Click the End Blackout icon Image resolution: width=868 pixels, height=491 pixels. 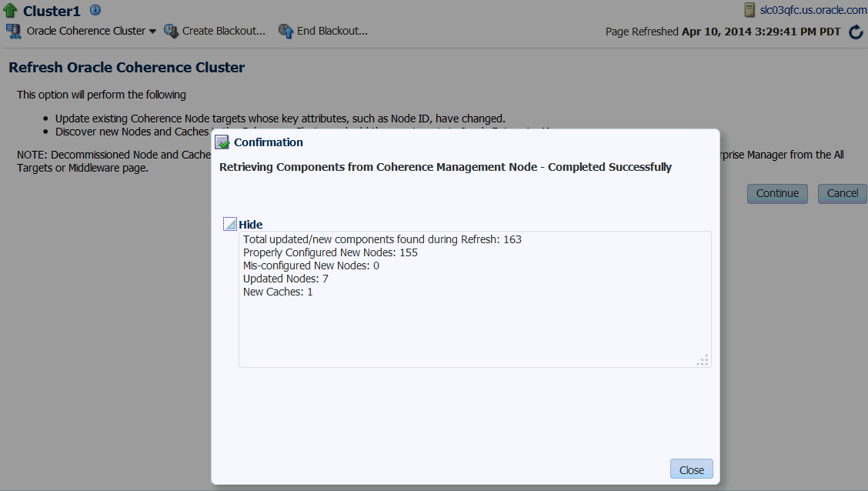285,31
